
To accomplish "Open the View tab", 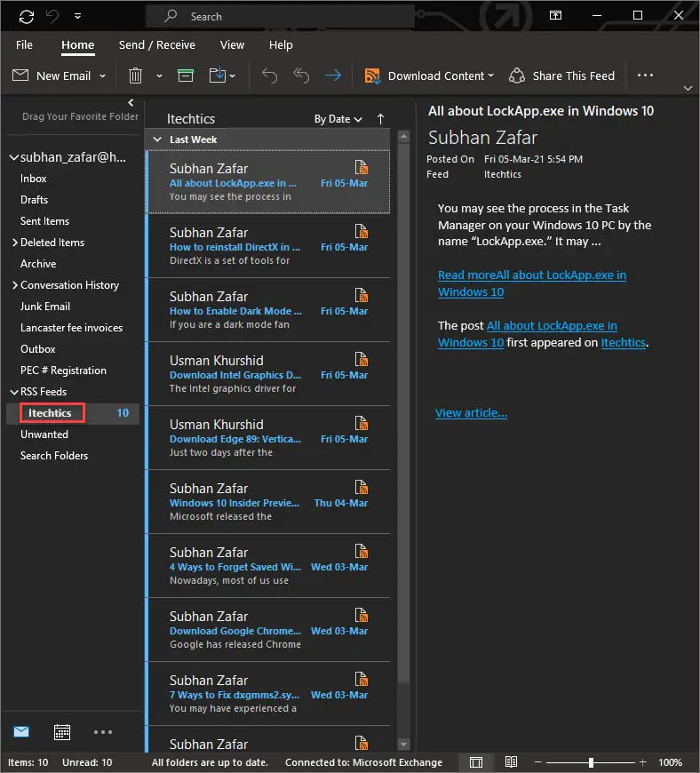I will point(232,44).
